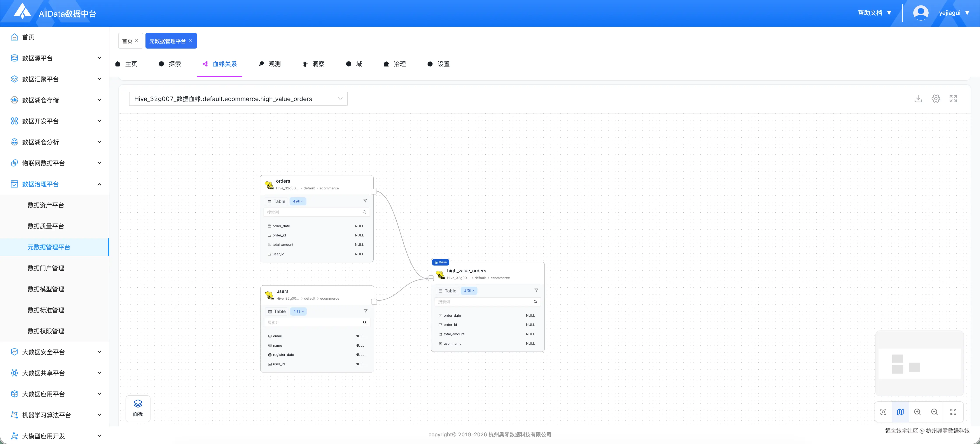Click search icon in high_value_orders column search
The image size is (980, 444).
point(535,302)
